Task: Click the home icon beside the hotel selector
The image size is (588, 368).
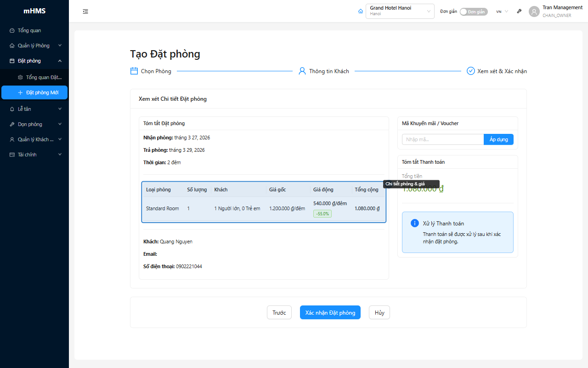Action: [x=361, y=11]
